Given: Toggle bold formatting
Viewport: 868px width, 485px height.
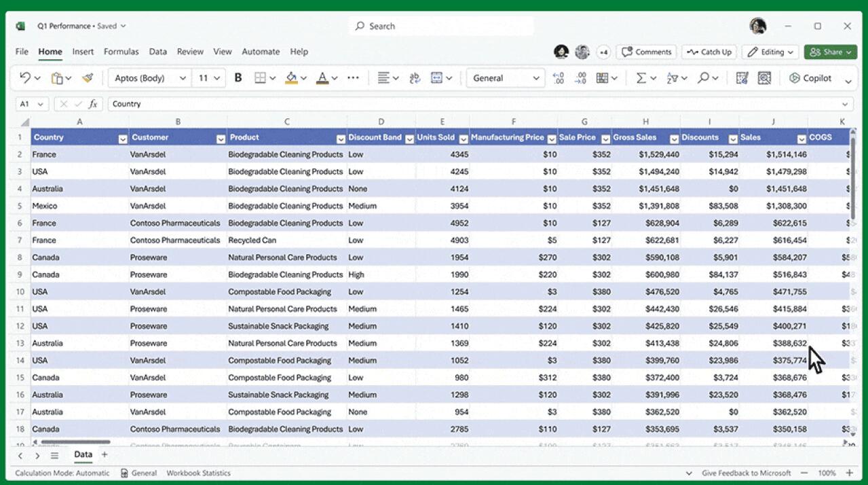Looking at the screenshot, I should coord(238,78).
